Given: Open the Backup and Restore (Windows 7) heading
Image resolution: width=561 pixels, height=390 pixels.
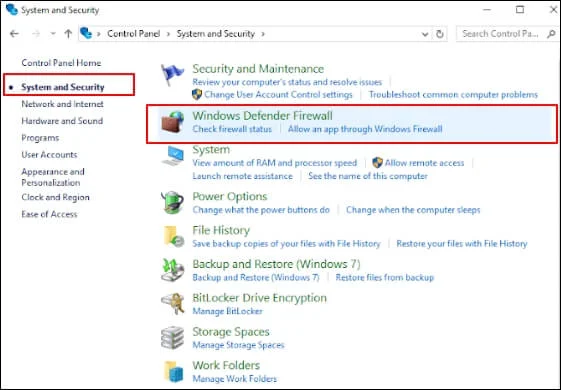Looking at the screenshot, I should tap(276, 264).
